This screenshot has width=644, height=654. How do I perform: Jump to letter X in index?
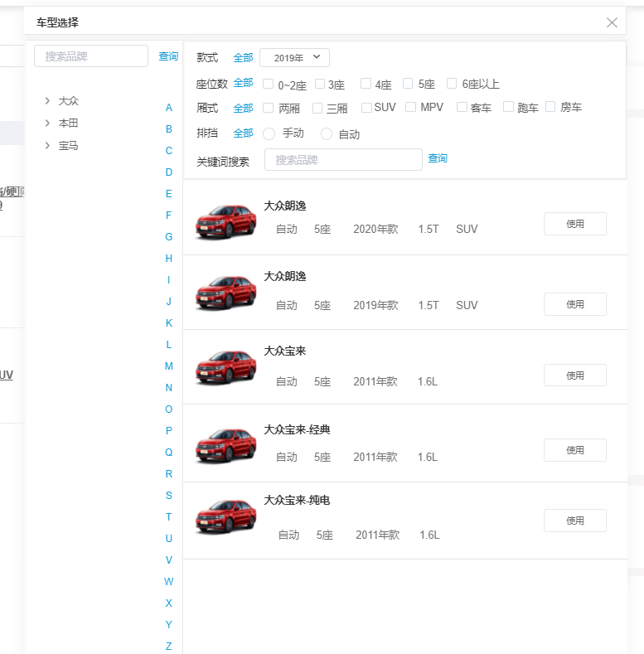168,603
